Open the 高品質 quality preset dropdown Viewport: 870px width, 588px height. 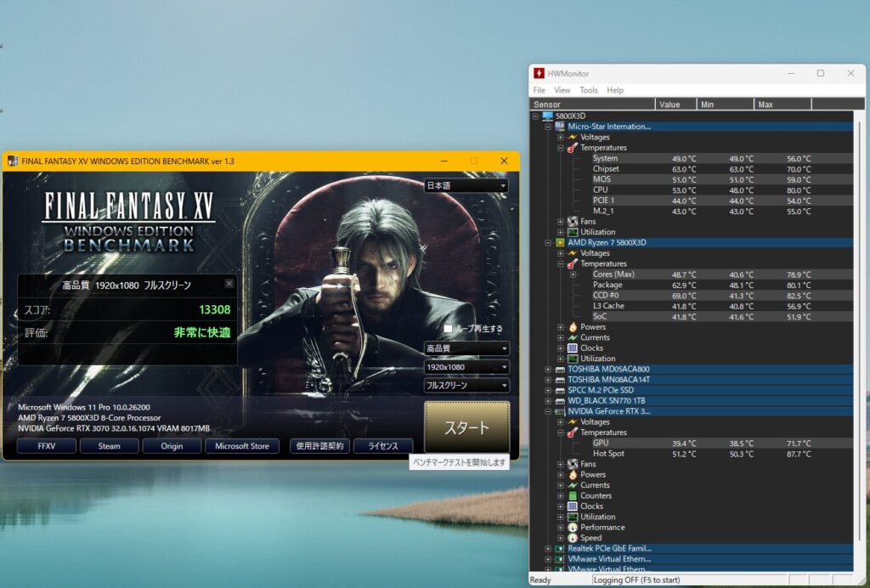[466, 348]
